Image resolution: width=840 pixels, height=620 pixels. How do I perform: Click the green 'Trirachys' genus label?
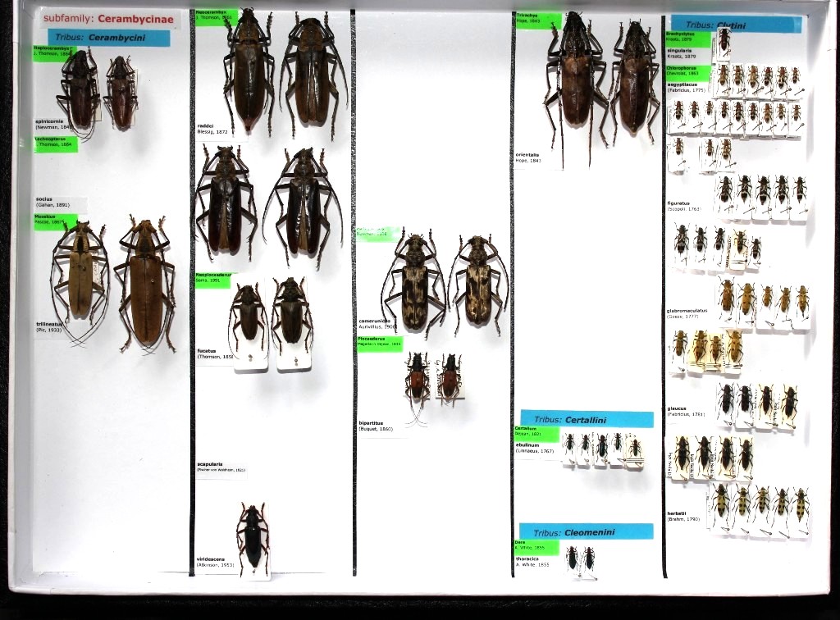(x=537, y=20)
